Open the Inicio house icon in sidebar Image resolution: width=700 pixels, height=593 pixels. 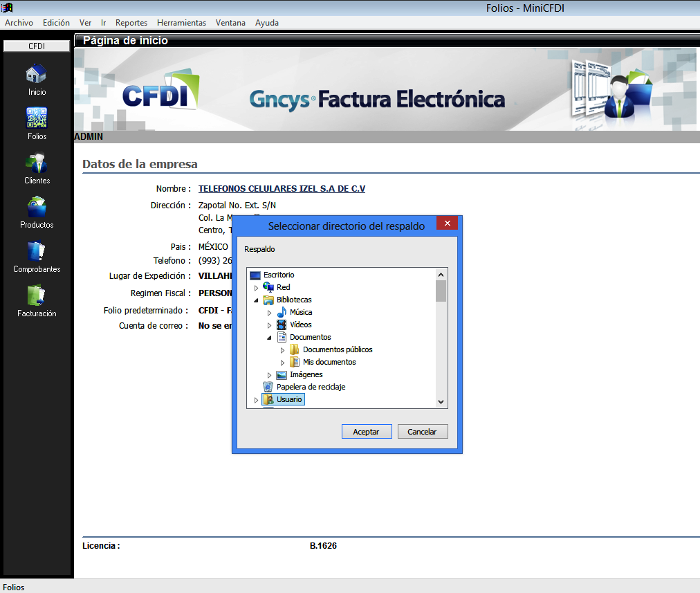[36, 74]
